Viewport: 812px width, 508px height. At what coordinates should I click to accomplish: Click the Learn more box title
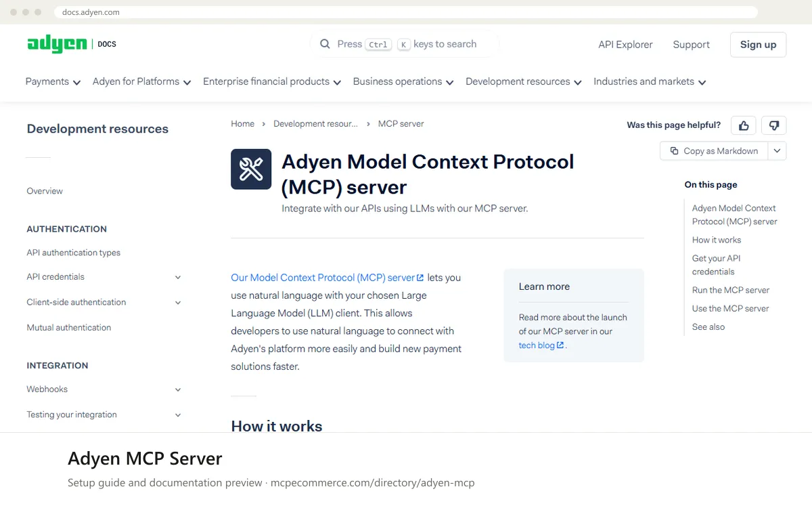coord(544,287)
